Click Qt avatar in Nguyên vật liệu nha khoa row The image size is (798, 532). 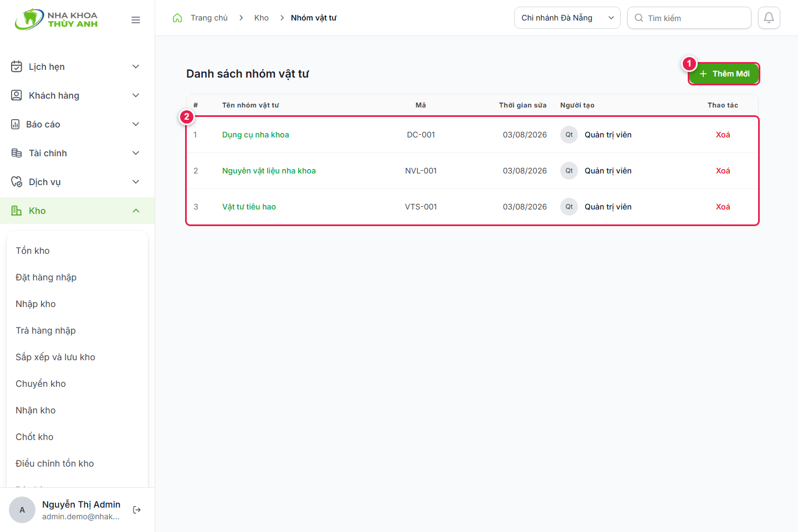click(569, 171)
